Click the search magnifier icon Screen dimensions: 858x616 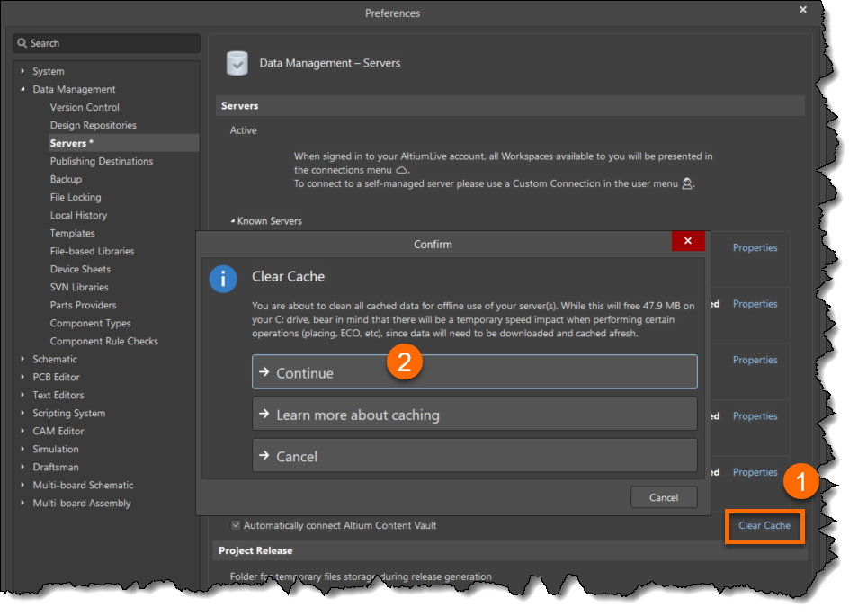[24, 43]
